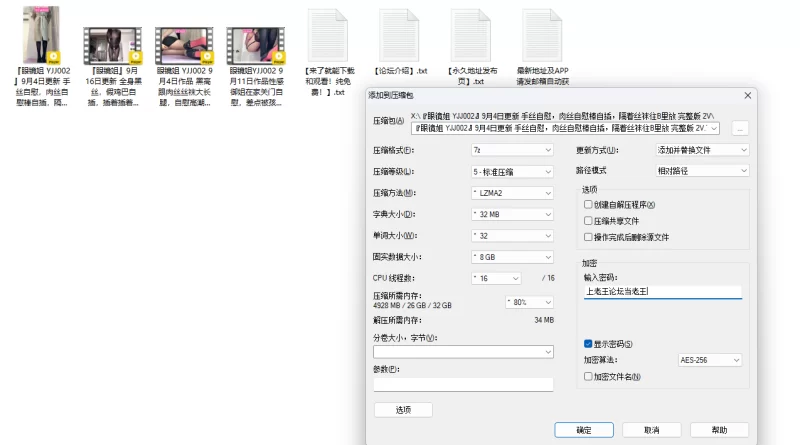The height and width of the screenshot is (445, 800).
Task: Expand the 更新方式 dropdown
Action: point(702,150)
